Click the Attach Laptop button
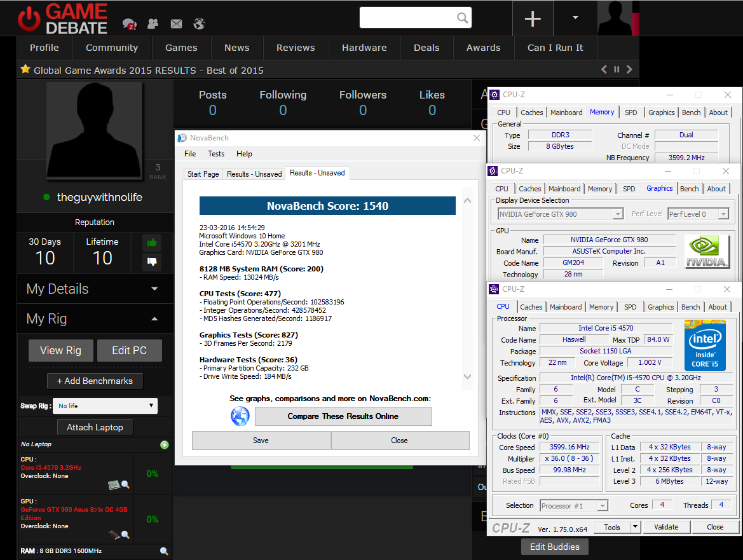This screenshot has width=743, height=560. coord(95,427)
